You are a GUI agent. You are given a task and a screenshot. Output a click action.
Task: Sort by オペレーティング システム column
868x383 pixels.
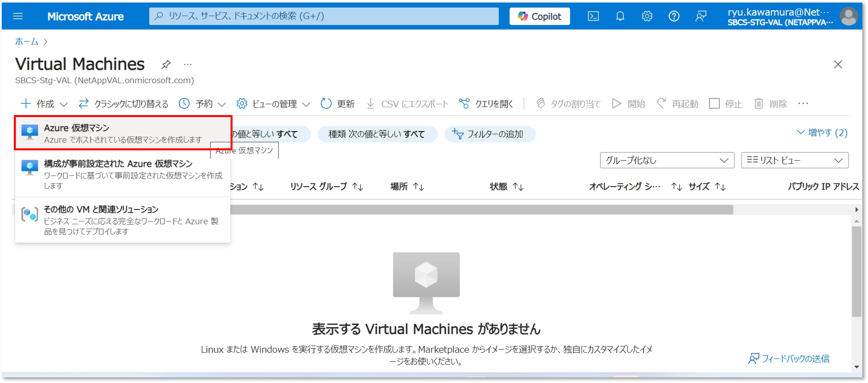point(635,186)
